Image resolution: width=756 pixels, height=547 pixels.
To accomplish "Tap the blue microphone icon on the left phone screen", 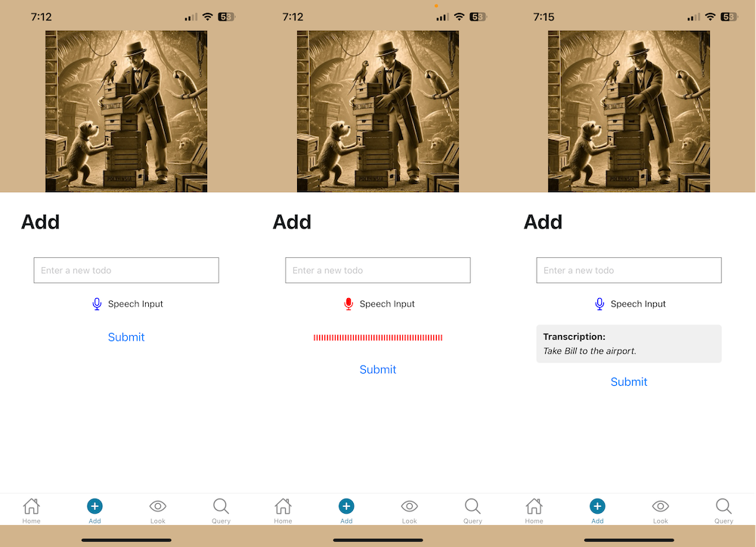I will point(97,304).
